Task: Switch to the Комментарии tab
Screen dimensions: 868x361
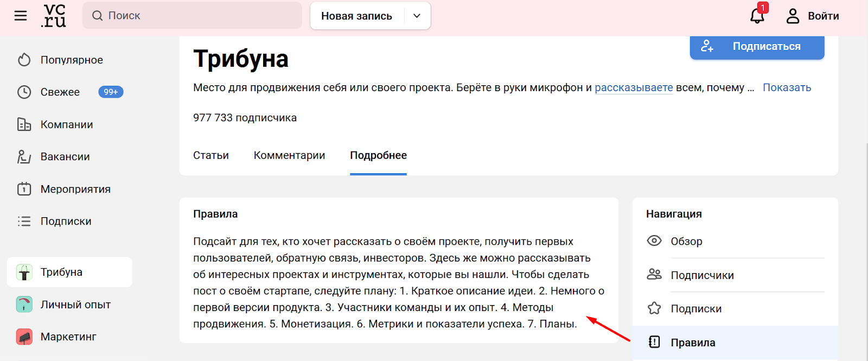Action: coord(289,155)
